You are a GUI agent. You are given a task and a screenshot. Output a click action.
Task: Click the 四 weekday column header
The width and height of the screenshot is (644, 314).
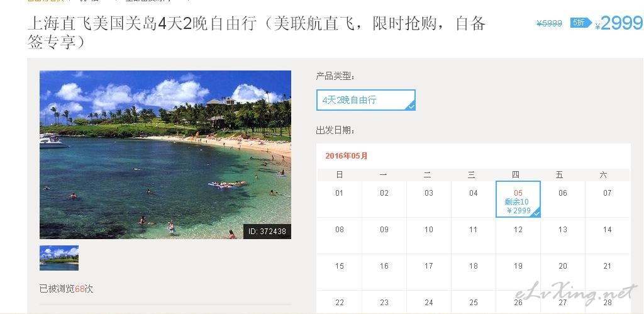[516, 175]
